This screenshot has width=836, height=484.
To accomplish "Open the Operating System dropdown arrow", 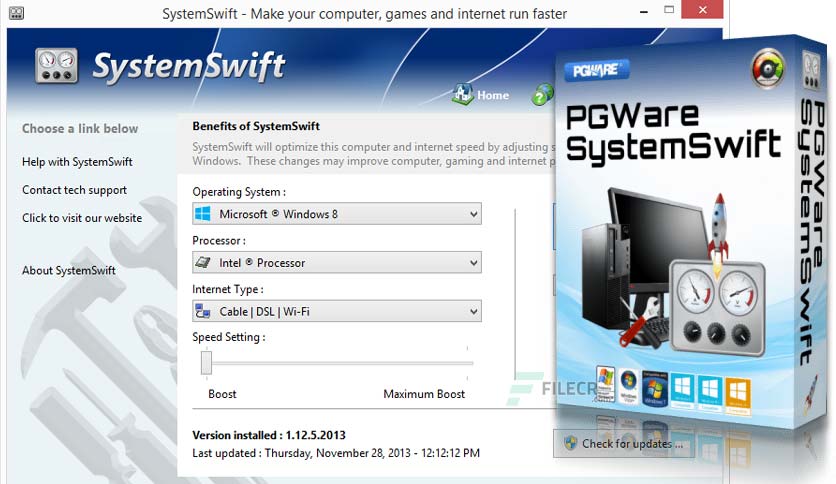I will click(473, 214).
